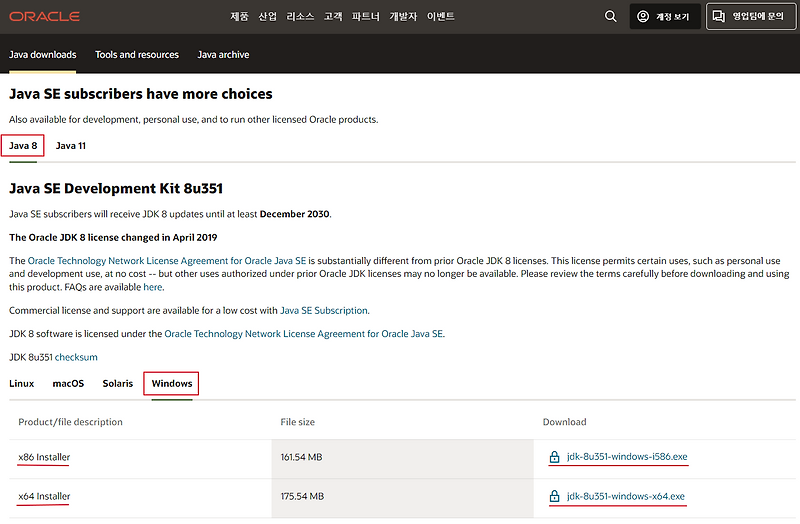Screen dimensions: 800x524
Task: Open the 개발자 menu
Action: (403, 17)
